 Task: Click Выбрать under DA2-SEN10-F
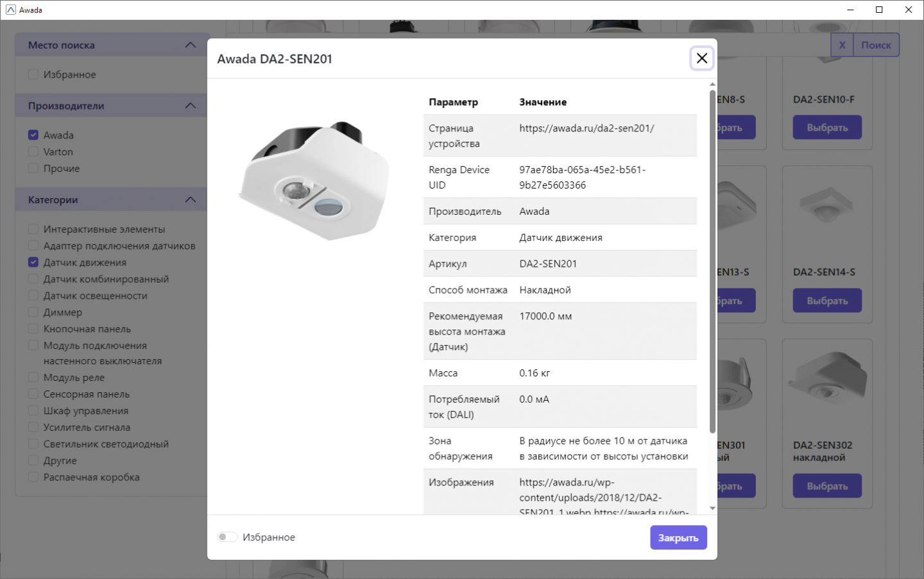click(827, 128)
